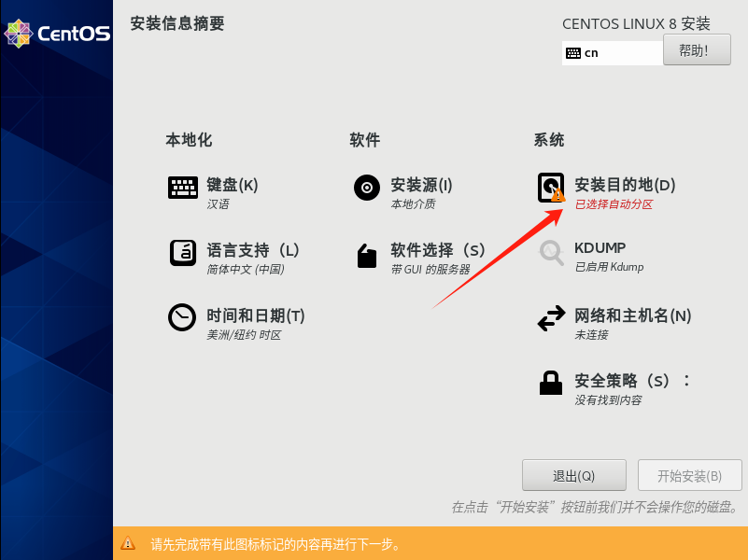Open language support icon 语言支持
This screenshot has width=748, height=560.
tap(183, 253)
